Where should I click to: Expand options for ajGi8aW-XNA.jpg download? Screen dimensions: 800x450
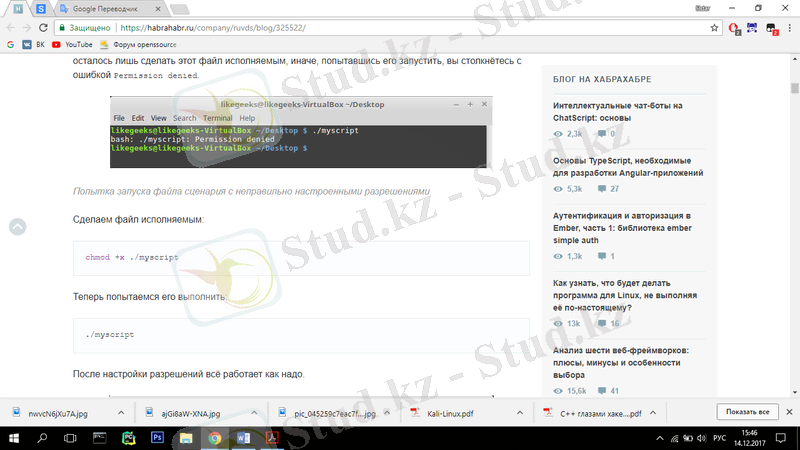coord(254,413)
